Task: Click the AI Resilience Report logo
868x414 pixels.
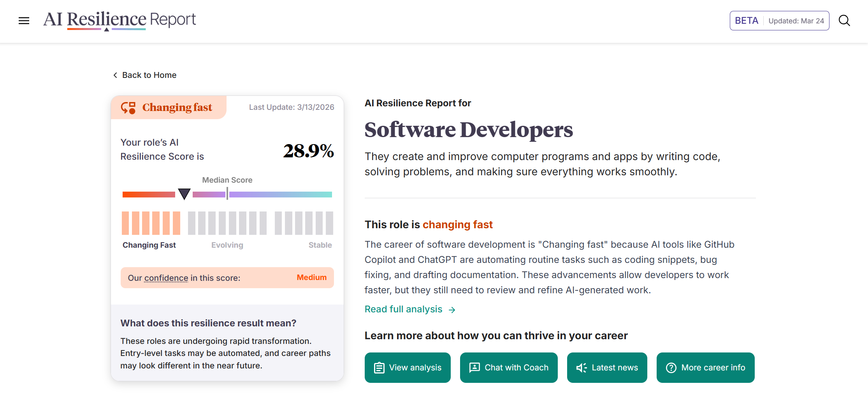Action: pyautogui.click(x=119, y=20)
